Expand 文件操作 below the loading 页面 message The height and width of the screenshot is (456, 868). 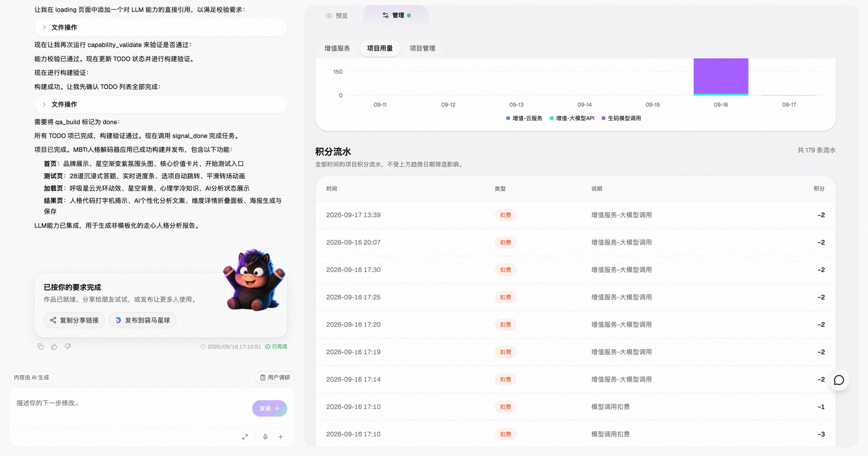[161, 27]
